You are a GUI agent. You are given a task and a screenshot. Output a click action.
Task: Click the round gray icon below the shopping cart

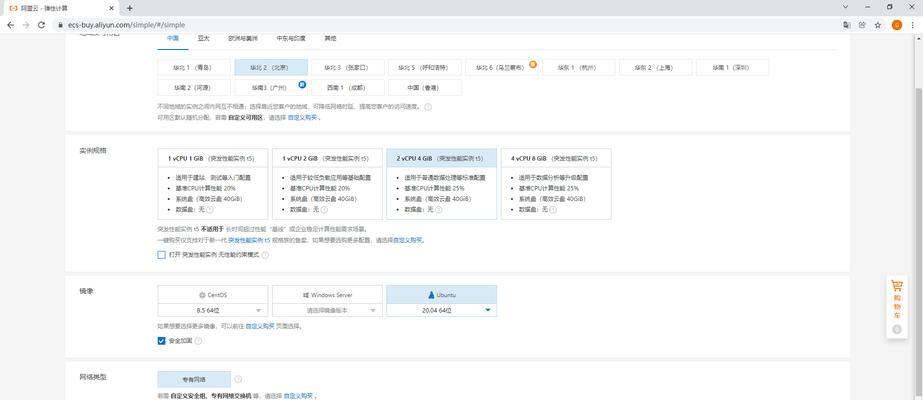[897, 329]
